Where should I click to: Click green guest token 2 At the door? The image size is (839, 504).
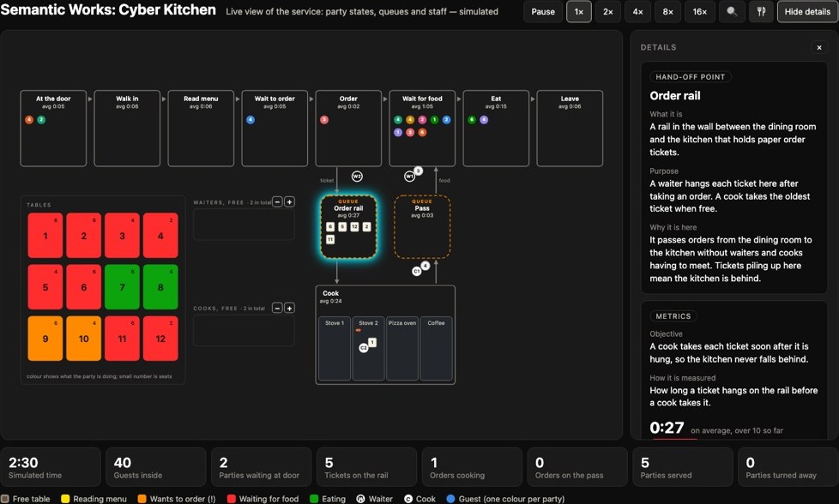(41, 120)
